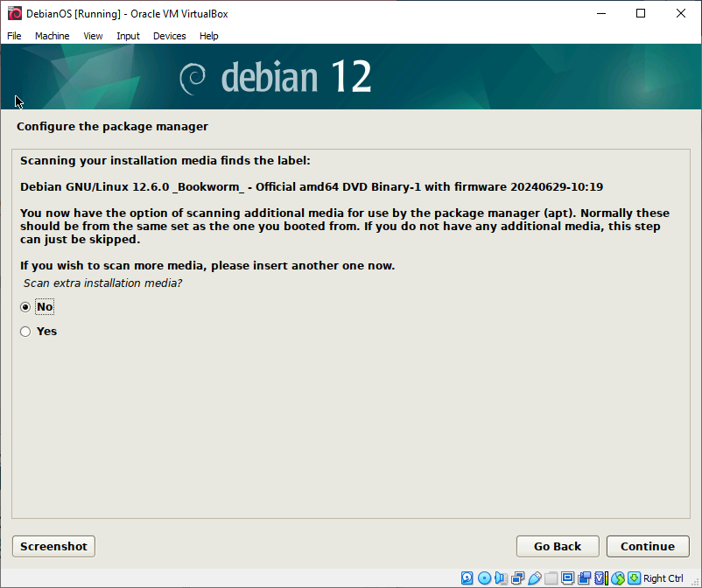
Task: Click the keyboard capture arrow icon
Action: (634, 578)
